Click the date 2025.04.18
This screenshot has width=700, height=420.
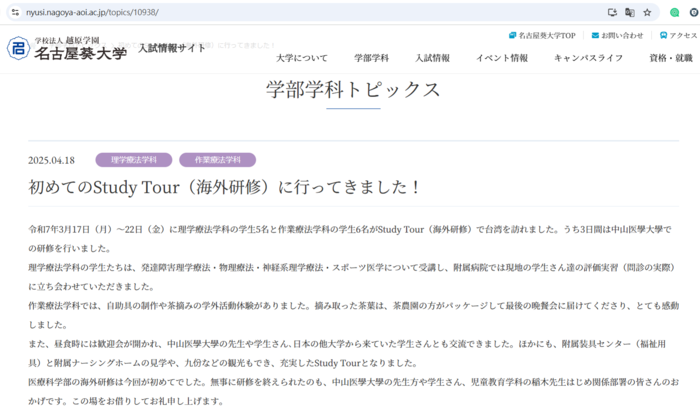[x=51, y=160]
